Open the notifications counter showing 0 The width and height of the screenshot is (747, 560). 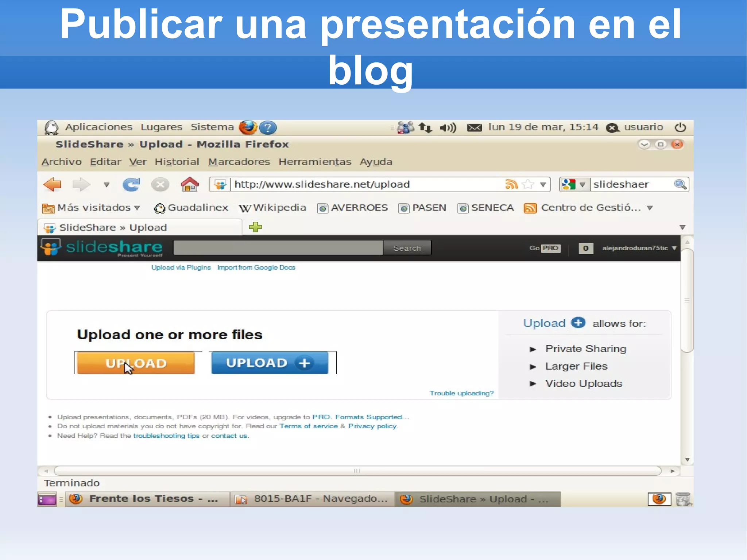(x=585, y=248)
